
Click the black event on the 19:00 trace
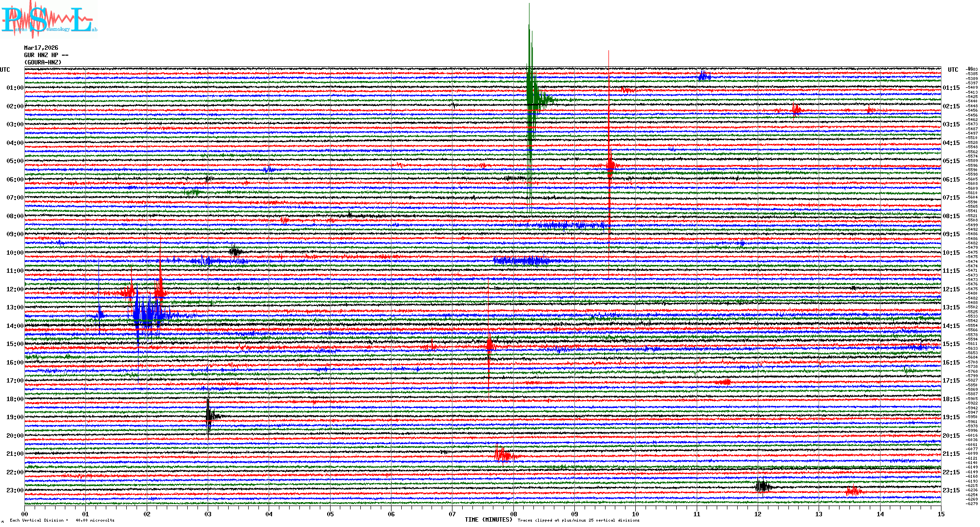[209, 416]
